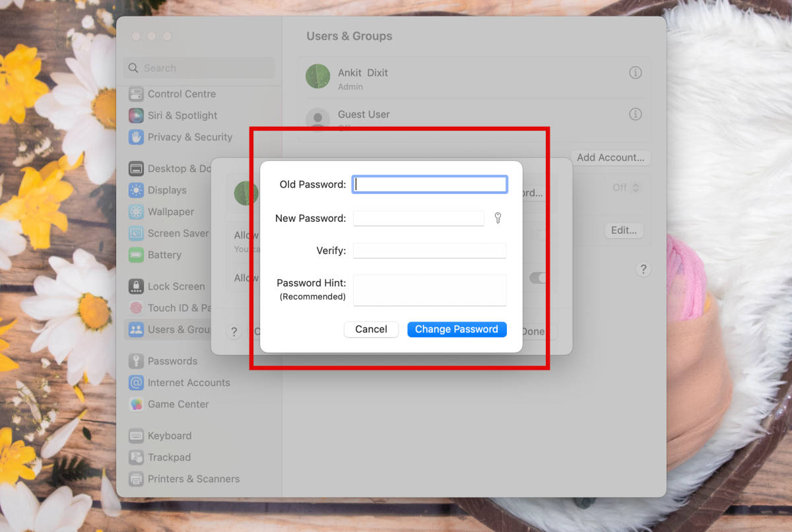Click the Game Center icon
The width and height of the screenshot is (792, 532).
[x=136, y=404]
